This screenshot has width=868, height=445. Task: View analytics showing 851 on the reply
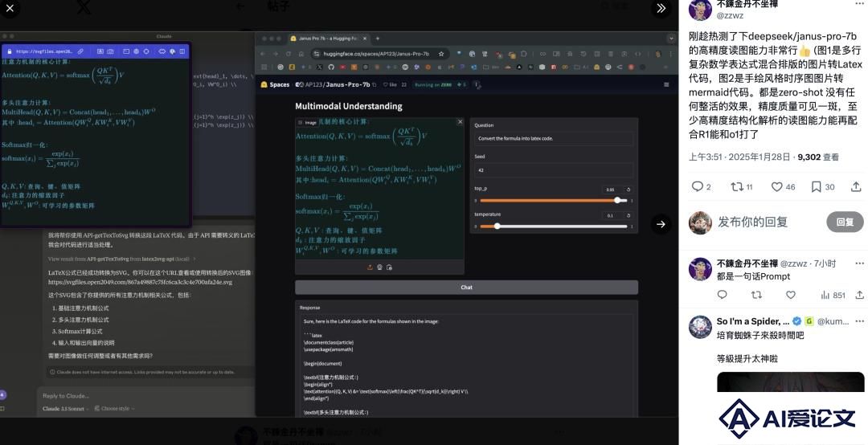click(x=833, y=295)
